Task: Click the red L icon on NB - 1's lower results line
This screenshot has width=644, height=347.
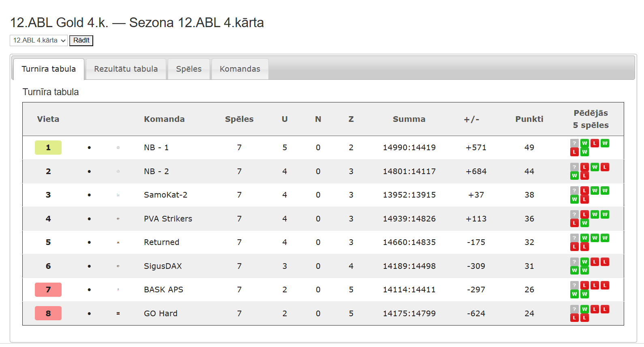Action: (x=574, y=152)
